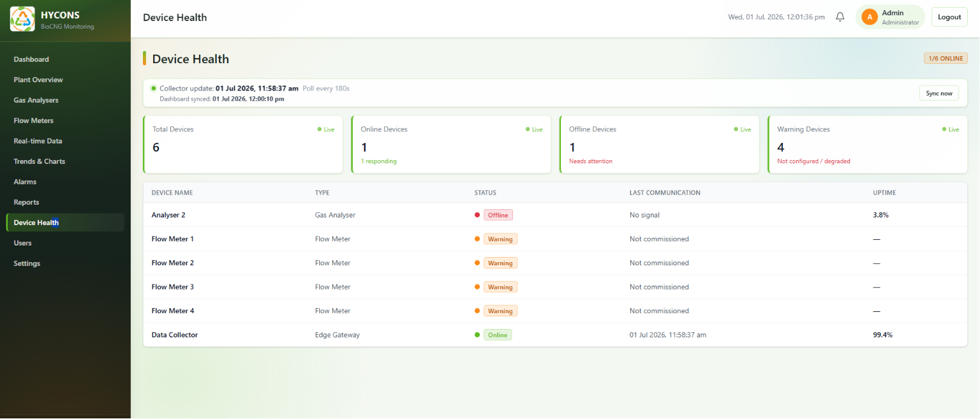Navigate to Trends & Charts
Viewport: 980px width, 419px height.
pyautogui.click(x=65, y=161)
